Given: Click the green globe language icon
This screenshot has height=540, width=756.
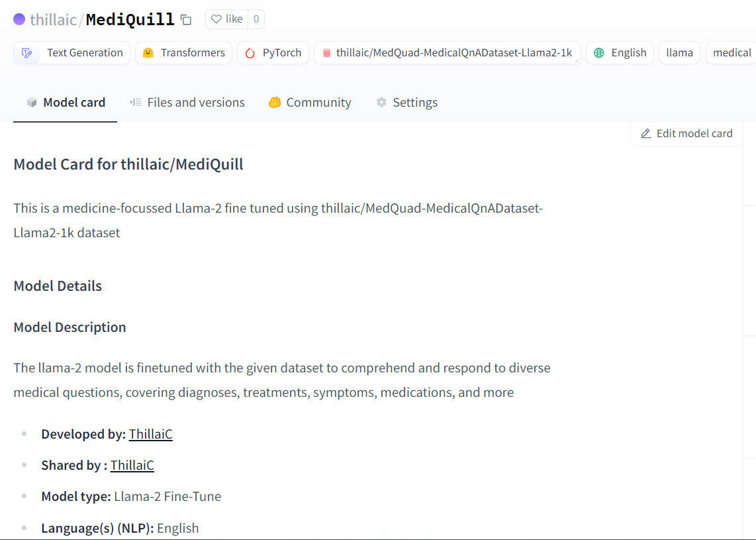Looking at the screenshot, I should tap(599, 52).
